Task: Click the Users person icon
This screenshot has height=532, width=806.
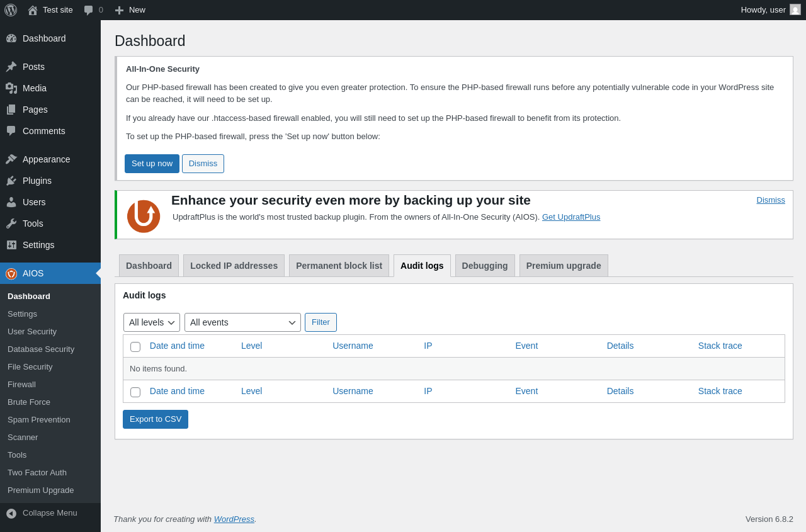Action: point(11,202)
